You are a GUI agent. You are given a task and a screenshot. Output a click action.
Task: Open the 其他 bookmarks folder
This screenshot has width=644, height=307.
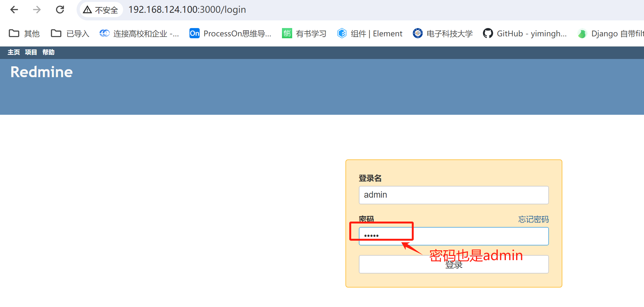click(24, 33)
